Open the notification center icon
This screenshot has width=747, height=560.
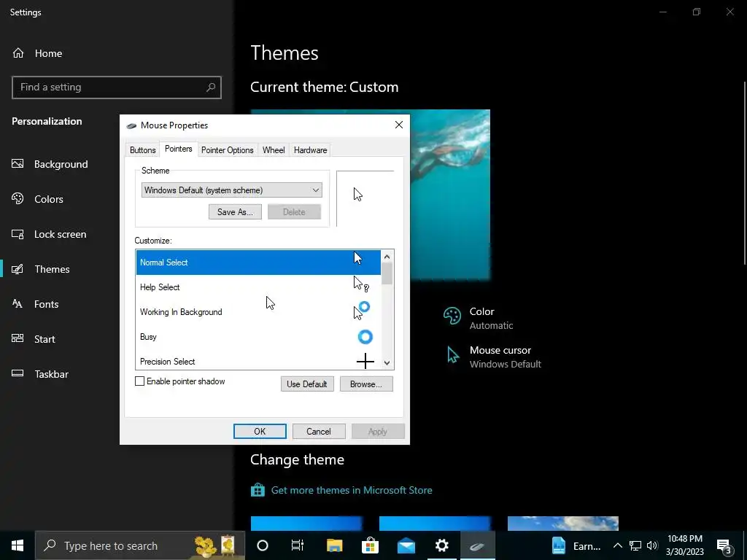pyautogui.click(x=724, y=545)
